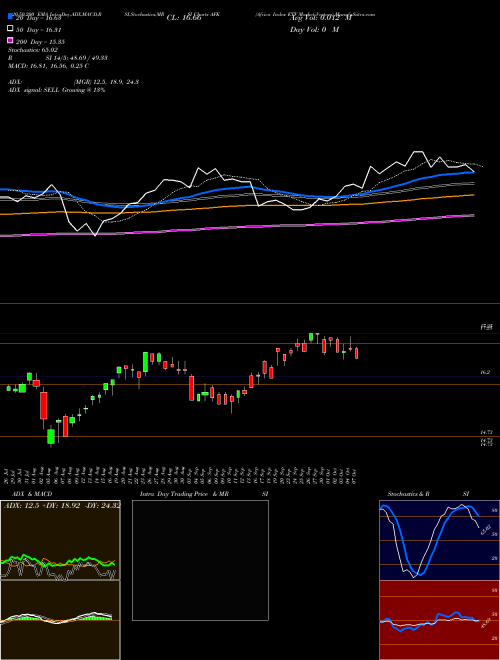Click the tall red candlestick in early September

pos(191,388)
